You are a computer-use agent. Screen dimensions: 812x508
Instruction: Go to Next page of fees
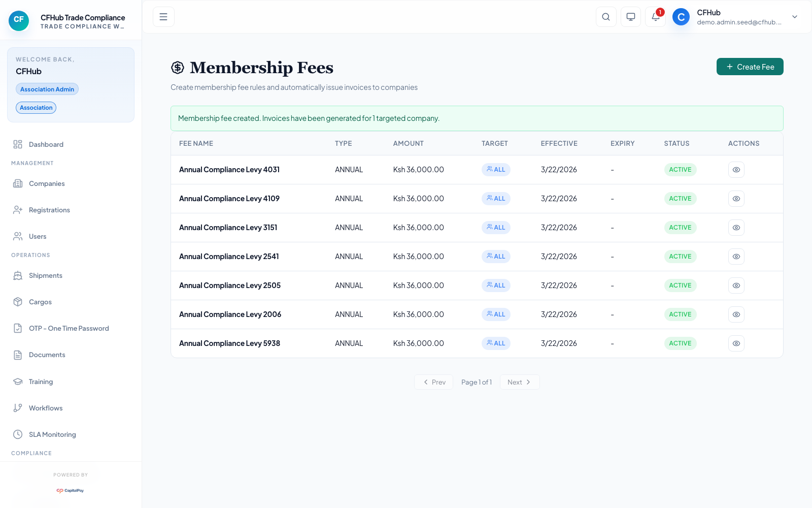click(x=519, y=382)
